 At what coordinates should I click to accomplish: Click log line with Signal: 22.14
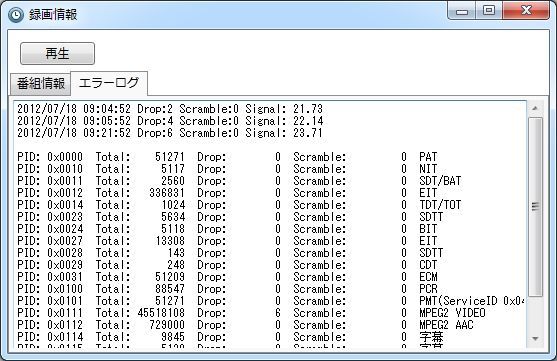coord(170,121)
